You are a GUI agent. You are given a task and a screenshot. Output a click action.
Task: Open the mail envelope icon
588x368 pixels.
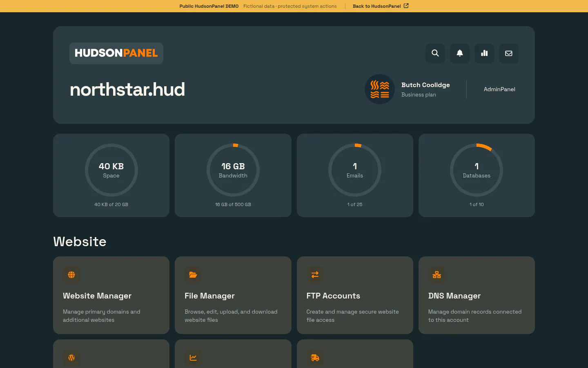(x=509, y=53)
